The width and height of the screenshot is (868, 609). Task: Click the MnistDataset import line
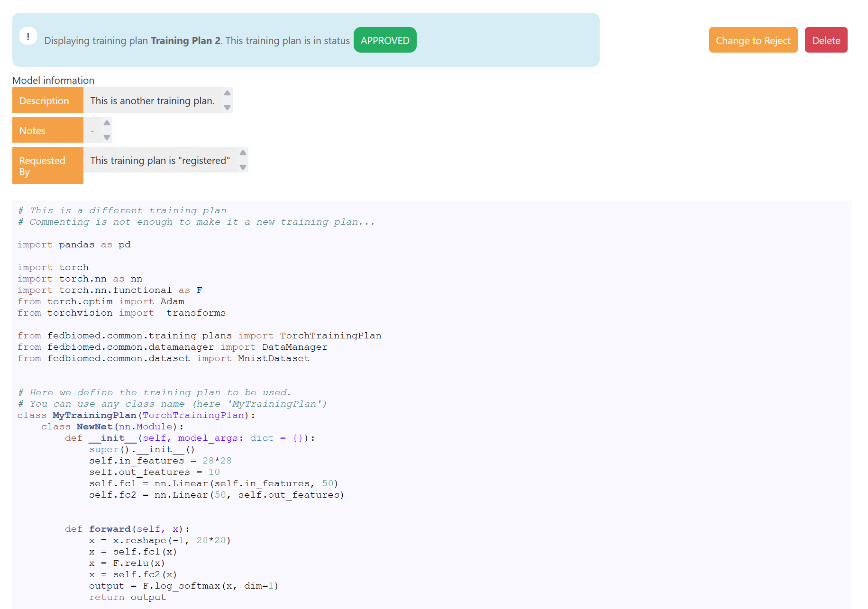point(164,358)
